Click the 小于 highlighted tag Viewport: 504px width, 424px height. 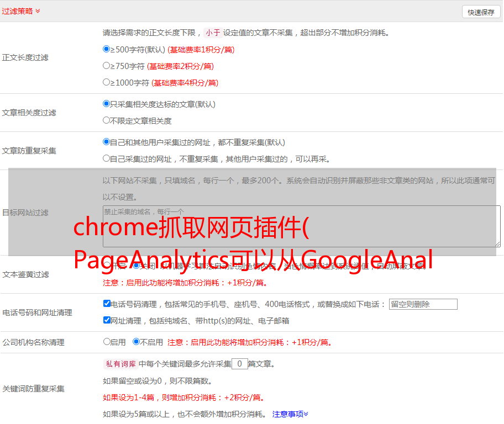[x=213, y=33]
